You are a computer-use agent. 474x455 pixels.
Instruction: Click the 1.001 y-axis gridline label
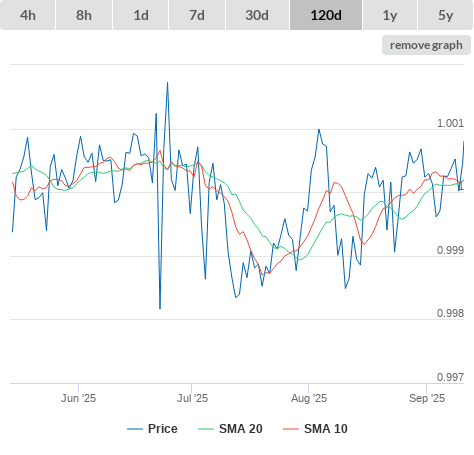(450, 123)
